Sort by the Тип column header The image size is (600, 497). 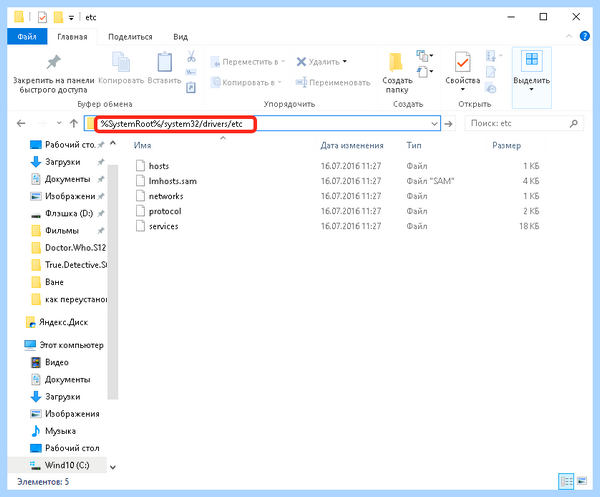(x=414, y=145)
